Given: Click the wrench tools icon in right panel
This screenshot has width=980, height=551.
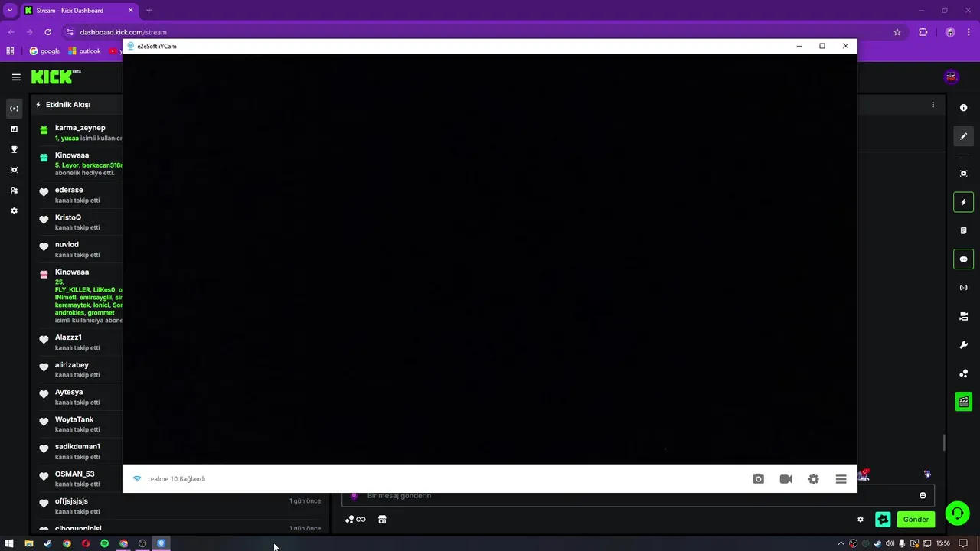Looking at the screenshot, I should 964,345.
